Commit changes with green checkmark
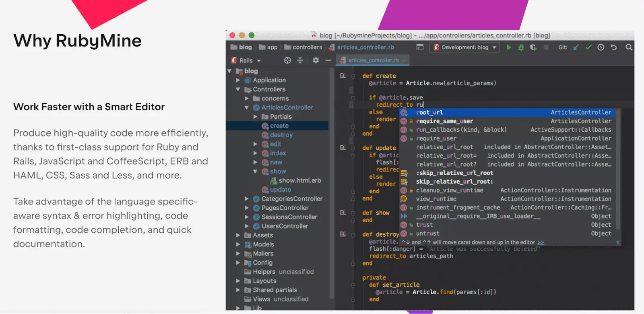Viewport: 644px width, 314px height. 588,48
